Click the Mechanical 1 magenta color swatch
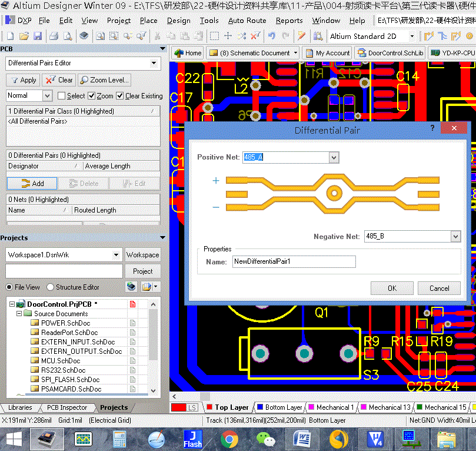476x451 pixels. (x=311, y=407)
